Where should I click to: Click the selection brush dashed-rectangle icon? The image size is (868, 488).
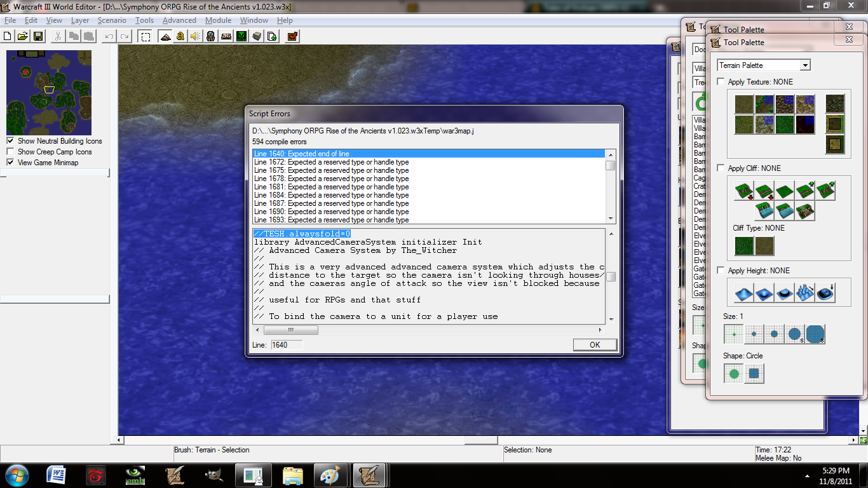pyautogui.click(x=146, y=36)
